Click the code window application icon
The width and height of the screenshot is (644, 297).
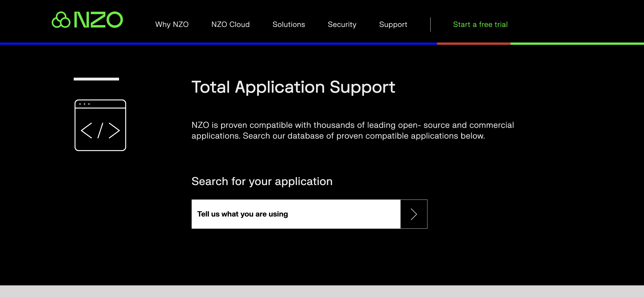[100, 125]
